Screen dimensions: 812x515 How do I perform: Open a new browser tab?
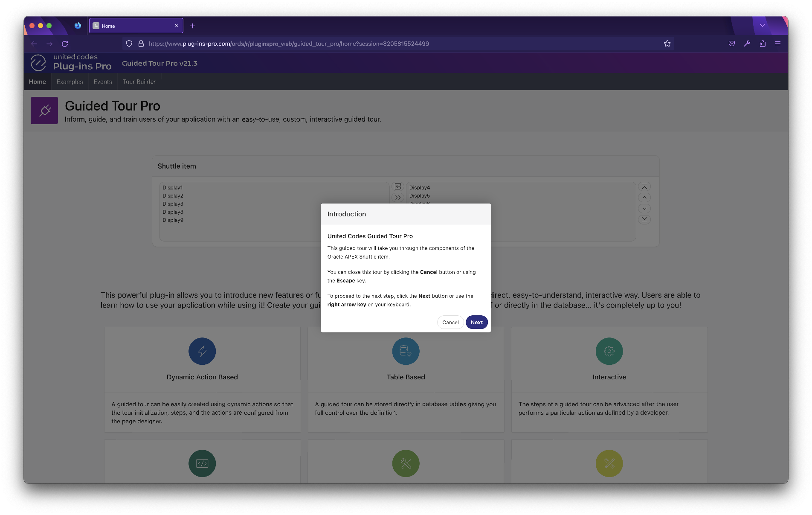pyautogui.click(x=192, y=26)
